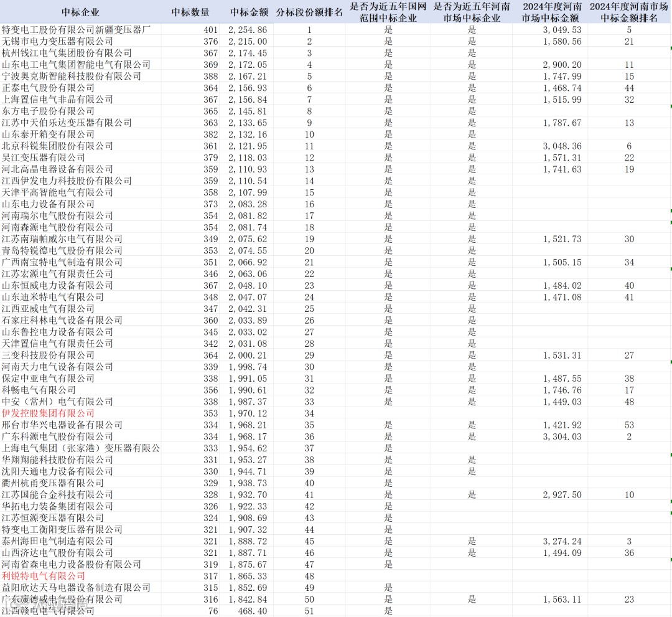Click amount cell 1,865.33
672x617 pixels.
click(x=247, y=577)
